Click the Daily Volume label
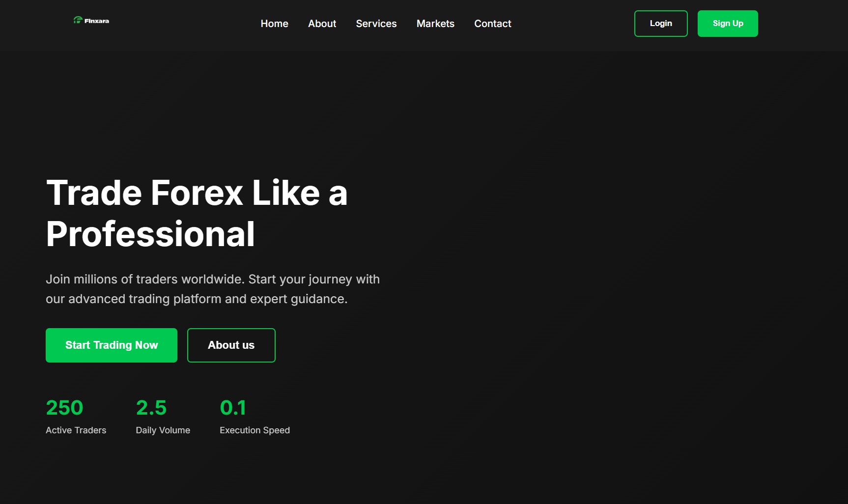Screen dimensions: 848x504 [163, 430]
